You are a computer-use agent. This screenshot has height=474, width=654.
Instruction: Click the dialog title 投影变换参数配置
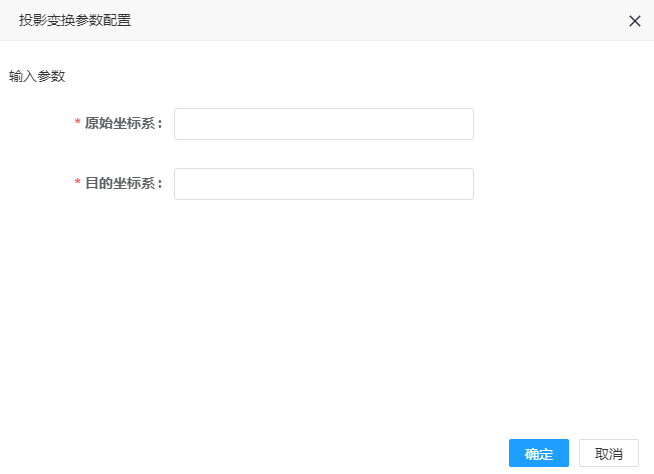click(75, 20)
